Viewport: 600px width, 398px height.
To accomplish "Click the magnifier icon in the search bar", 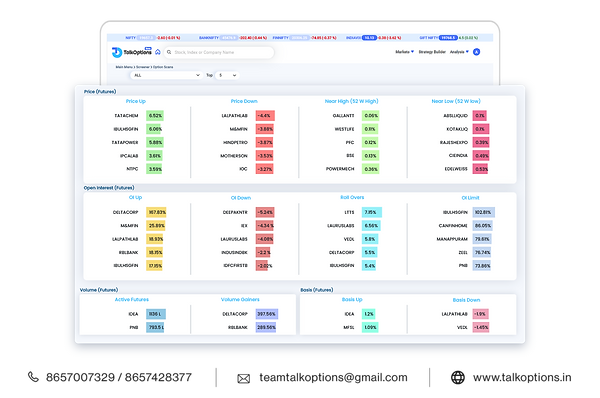I will point(169,52).
